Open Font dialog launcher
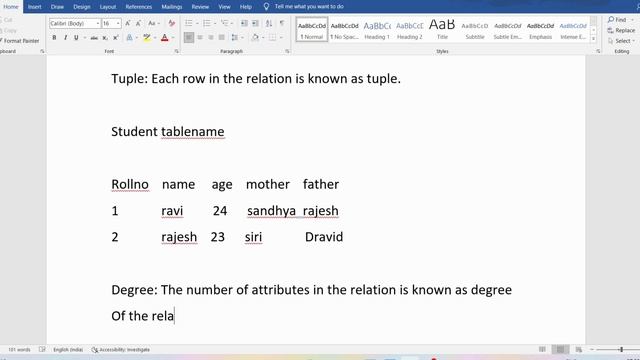640x360 pixels. click(177, 51)
